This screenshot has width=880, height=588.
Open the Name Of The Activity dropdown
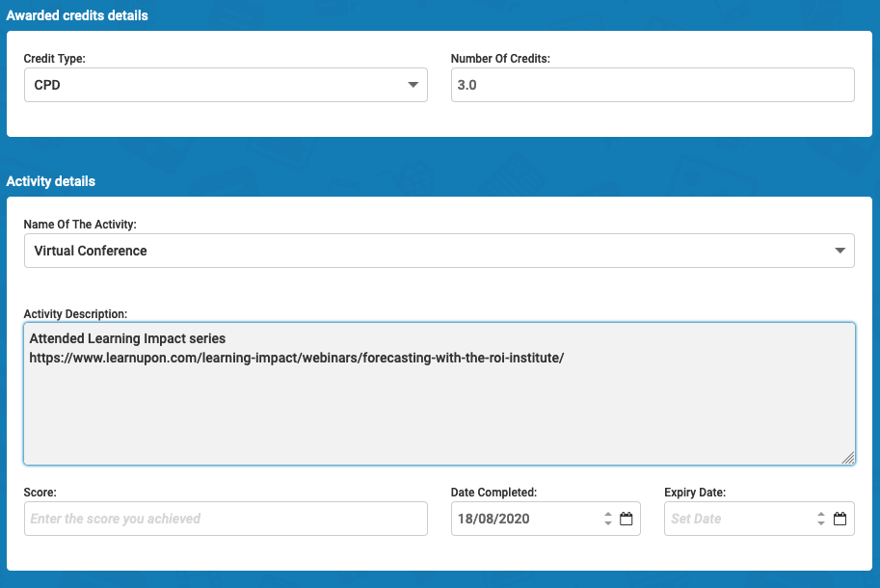point(440,251)
